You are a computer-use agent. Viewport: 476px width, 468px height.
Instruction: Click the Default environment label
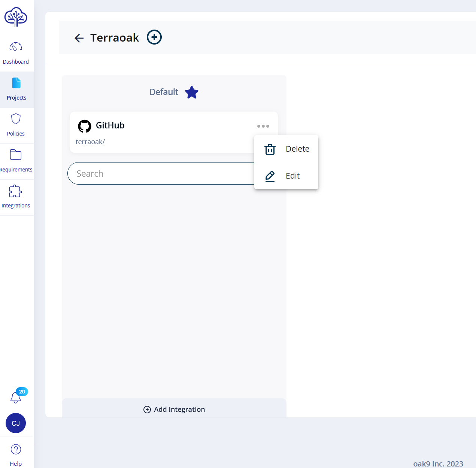pos(164,92)
